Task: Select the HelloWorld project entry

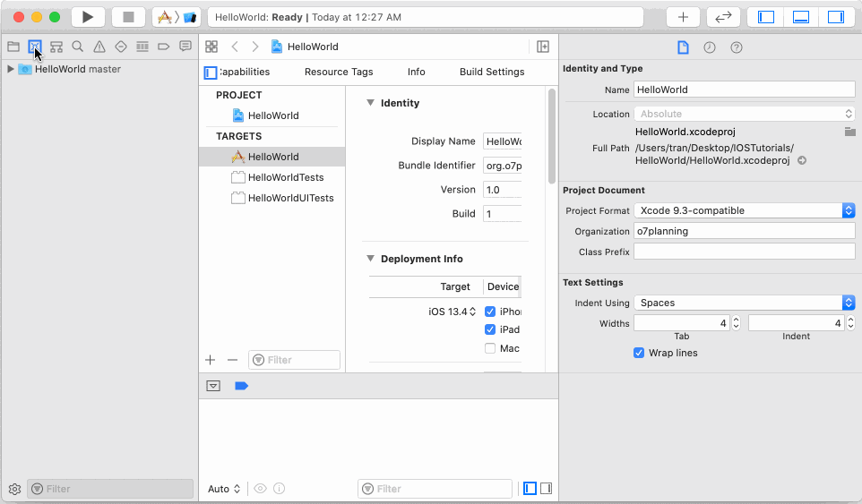Action: click(273, 115)
